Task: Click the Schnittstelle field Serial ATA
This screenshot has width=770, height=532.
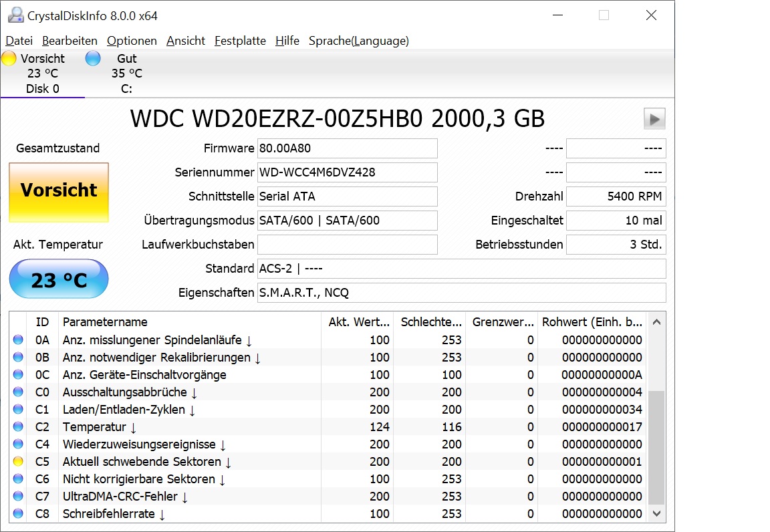Action: coord(347,196)
